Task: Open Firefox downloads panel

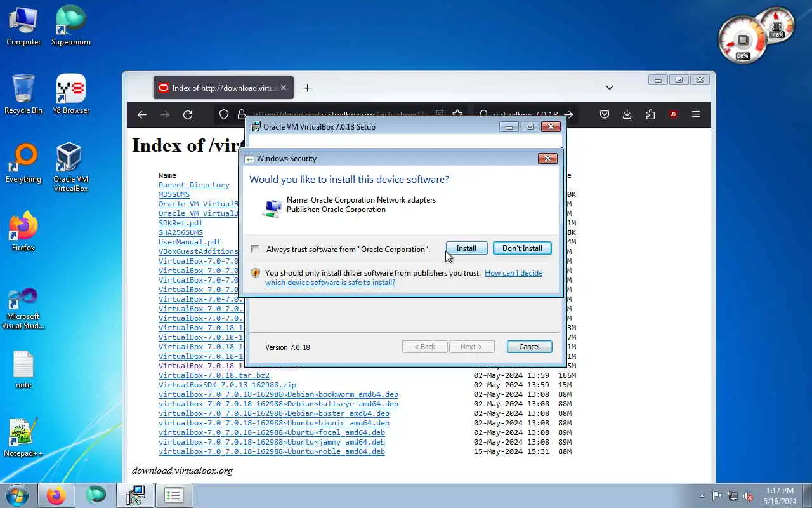Action: point(627,114)
